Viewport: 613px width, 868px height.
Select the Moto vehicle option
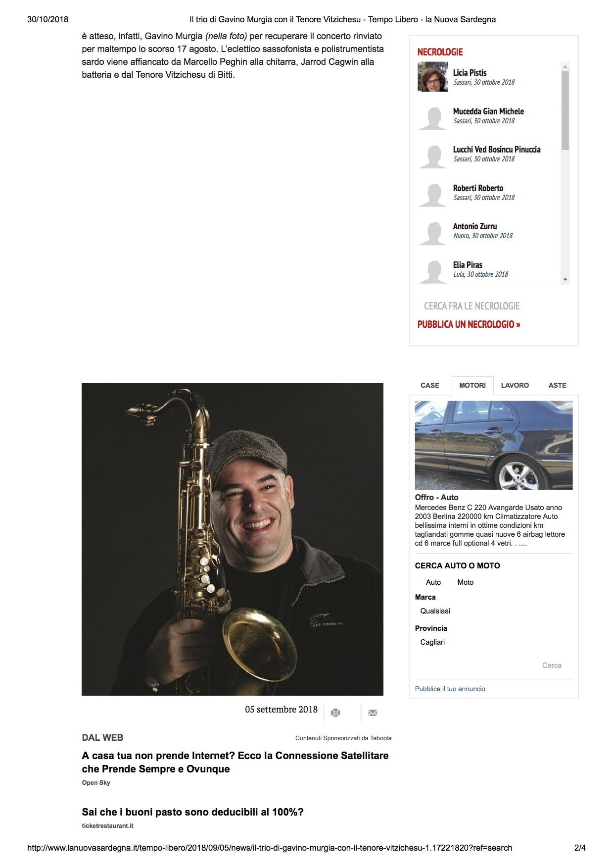tap(465, 582)
